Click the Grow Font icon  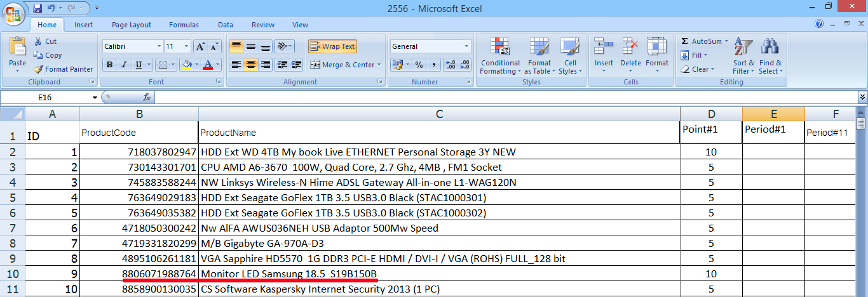[x=200, y=46]
